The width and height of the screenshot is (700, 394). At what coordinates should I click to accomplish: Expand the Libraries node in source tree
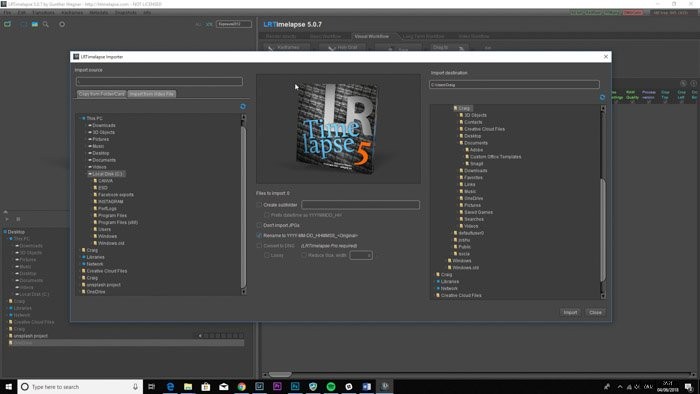(80, 257)
